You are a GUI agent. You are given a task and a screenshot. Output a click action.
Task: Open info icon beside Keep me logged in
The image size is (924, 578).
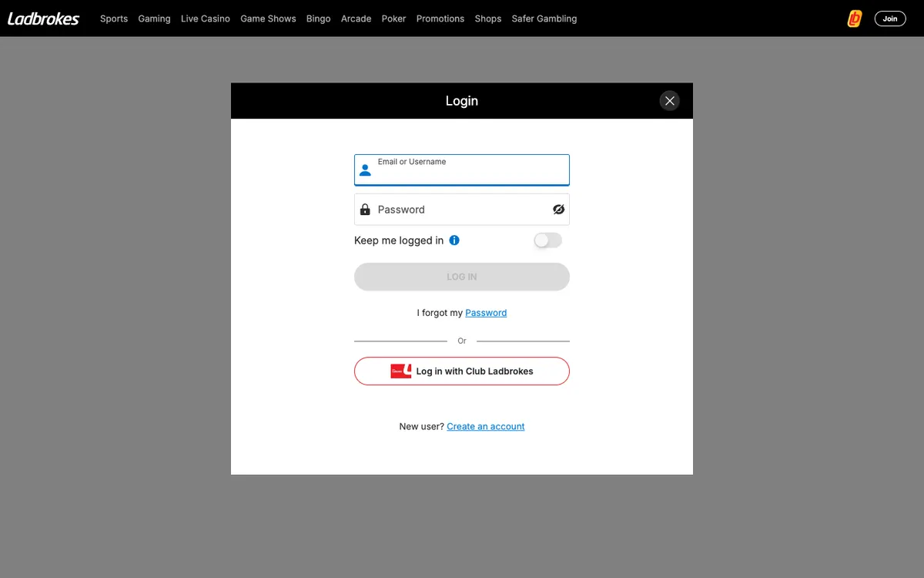(454, 240)
